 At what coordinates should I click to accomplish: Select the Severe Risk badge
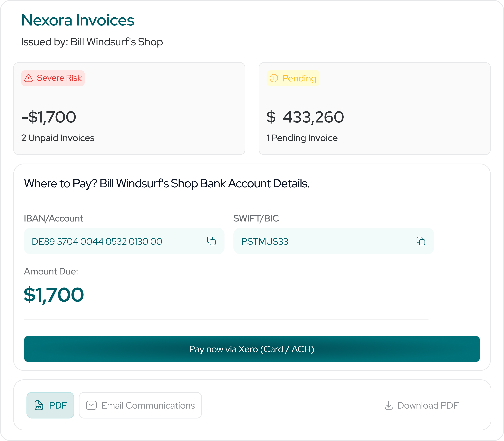point(53,78)
